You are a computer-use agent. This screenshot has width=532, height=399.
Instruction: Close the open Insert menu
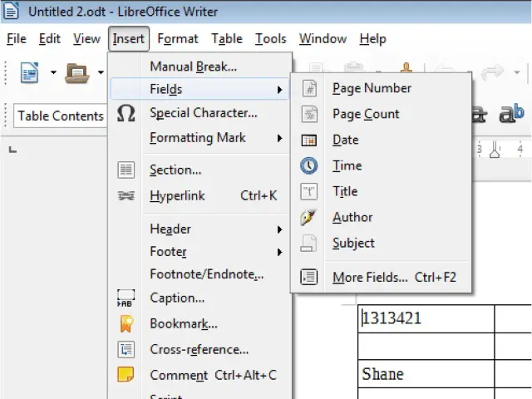pyautogui.click(x=129, y=39)
